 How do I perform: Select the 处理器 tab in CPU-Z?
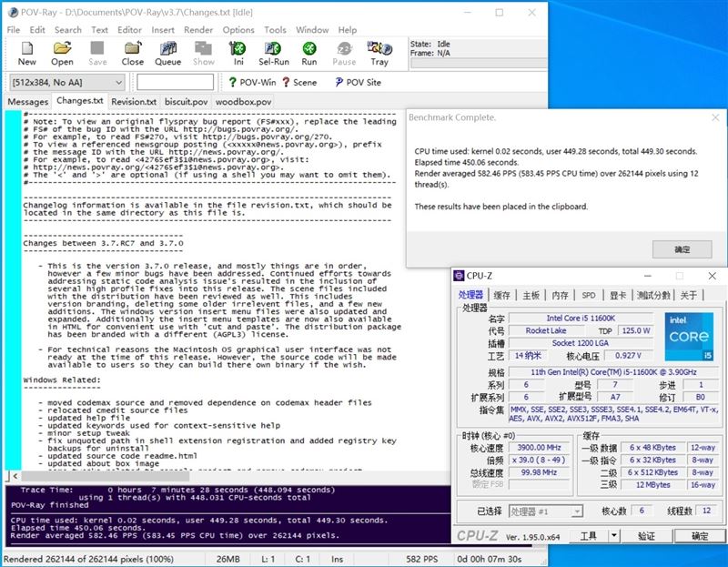pyautogui.click(x=470, y=295)
